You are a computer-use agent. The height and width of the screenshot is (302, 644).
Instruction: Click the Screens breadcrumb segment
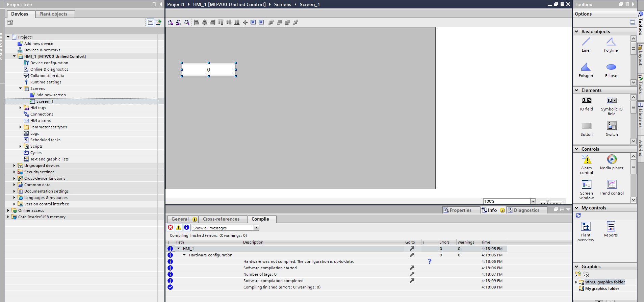point(283,4)
